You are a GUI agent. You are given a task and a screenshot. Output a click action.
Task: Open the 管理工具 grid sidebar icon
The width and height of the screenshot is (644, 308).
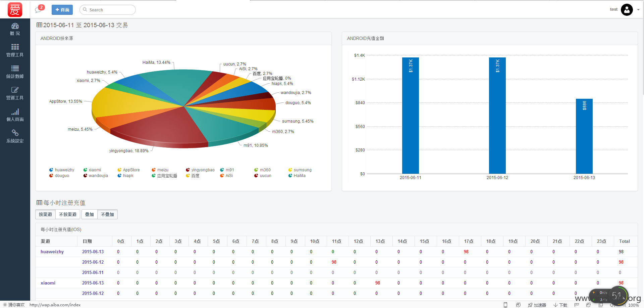point(15,47)
